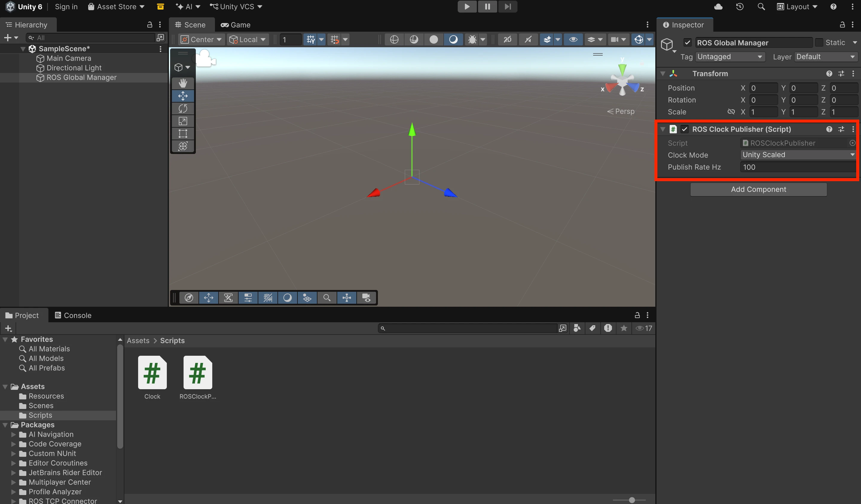
Task: Start Play mode
Action: [x=467, y=7]
